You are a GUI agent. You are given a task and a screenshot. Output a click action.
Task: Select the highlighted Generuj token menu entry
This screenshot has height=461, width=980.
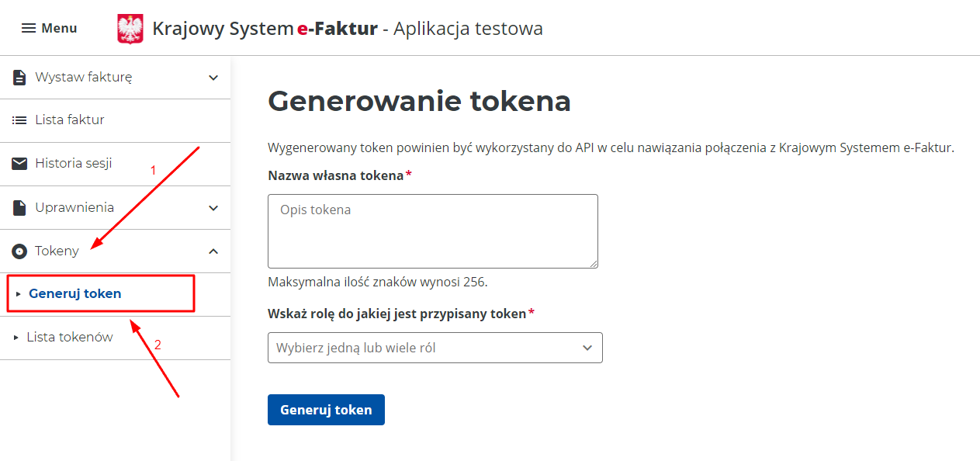[x=76, y=293]
